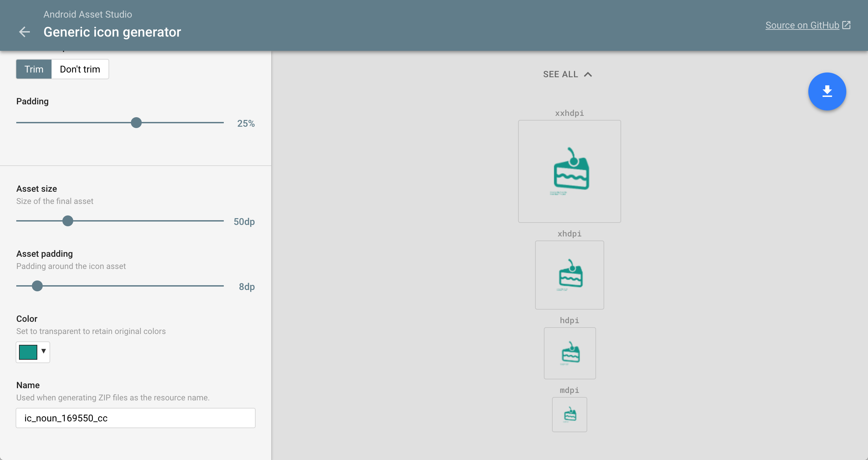Click the Padding slider handle

click(136, 123)
